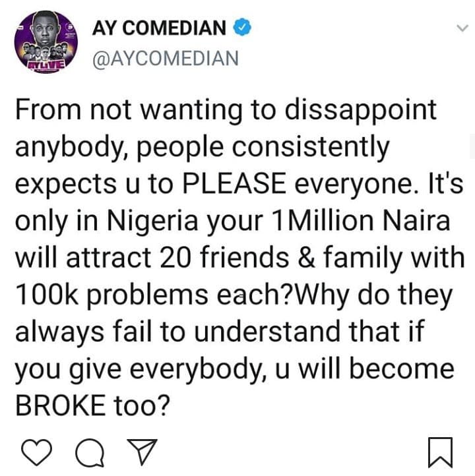Click the blue verified badge

(241, 27)
